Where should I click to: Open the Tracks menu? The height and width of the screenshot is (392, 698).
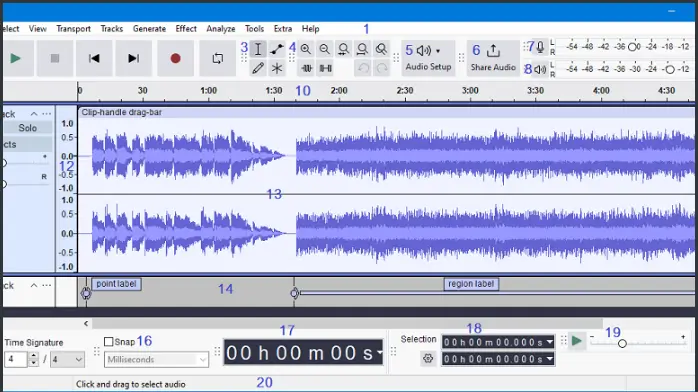[112, 29]
